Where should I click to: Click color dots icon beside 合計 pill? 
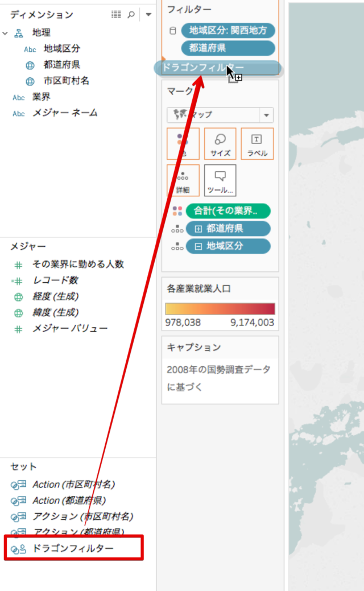[x=177, y=211]
